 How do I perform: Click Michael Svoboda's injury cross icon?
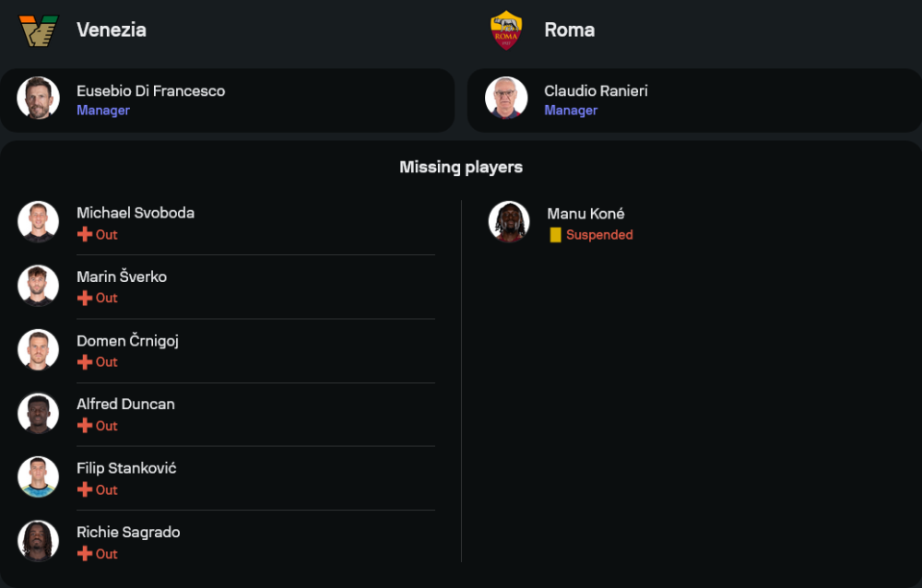pos(85,235)
